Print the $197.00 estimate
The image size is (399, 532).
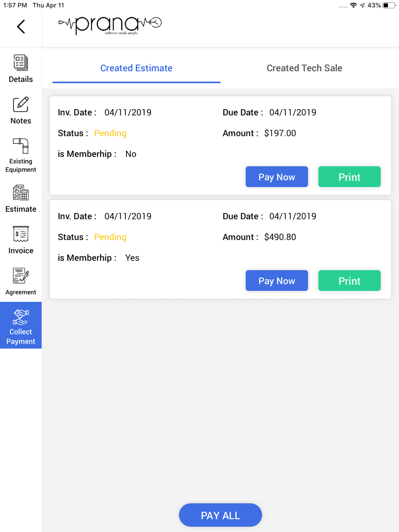349,177
